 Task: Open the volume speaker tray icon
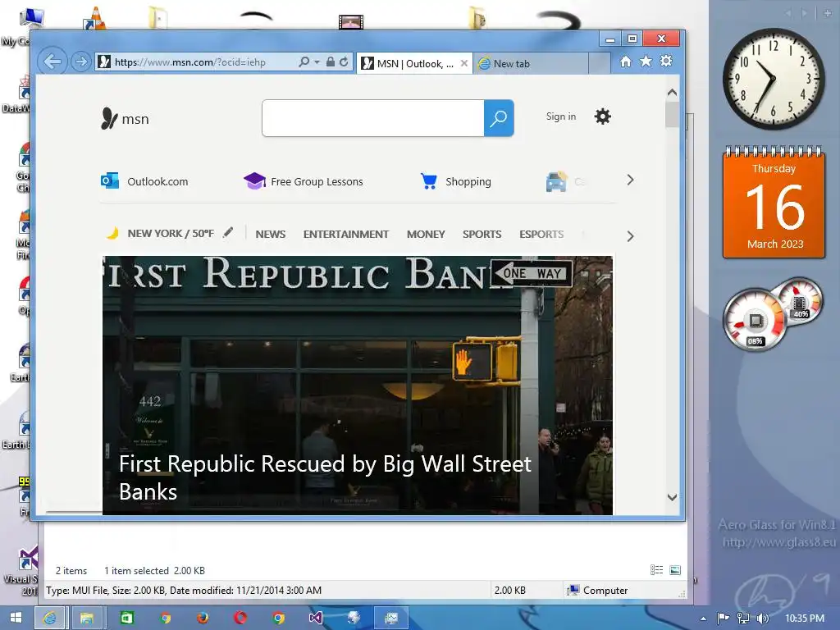pyautogui.click(x=762, y=618)
